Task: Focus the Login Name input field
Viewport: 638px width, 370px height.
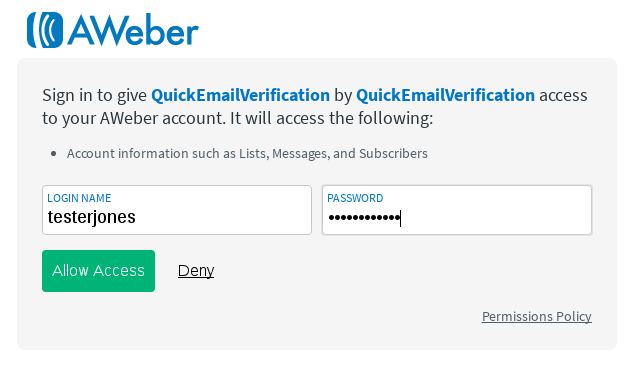Action: point(177,210)
